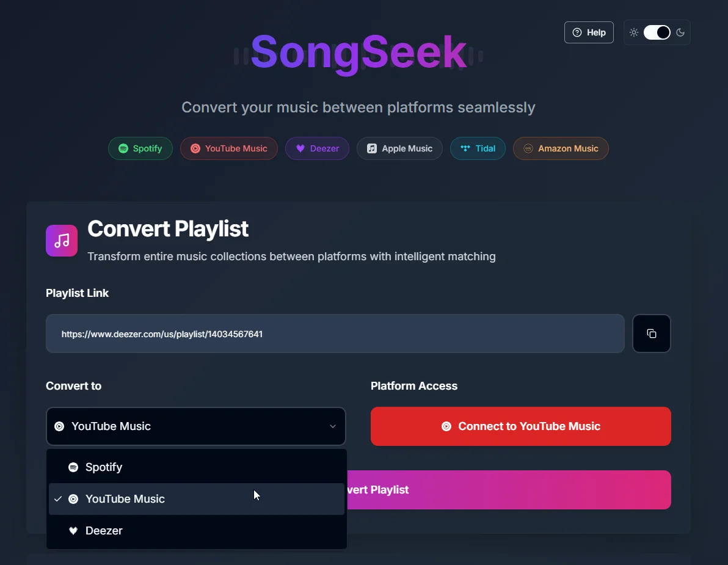Click the Apple Music platform icon

(371, 148)
